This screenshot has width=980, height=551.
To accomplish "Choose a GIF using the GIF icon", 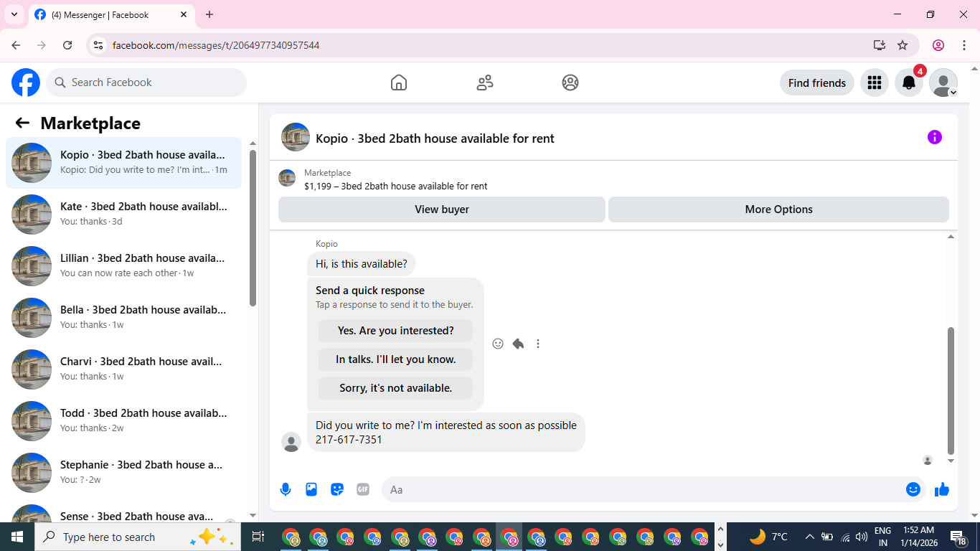I will (363, 489).
